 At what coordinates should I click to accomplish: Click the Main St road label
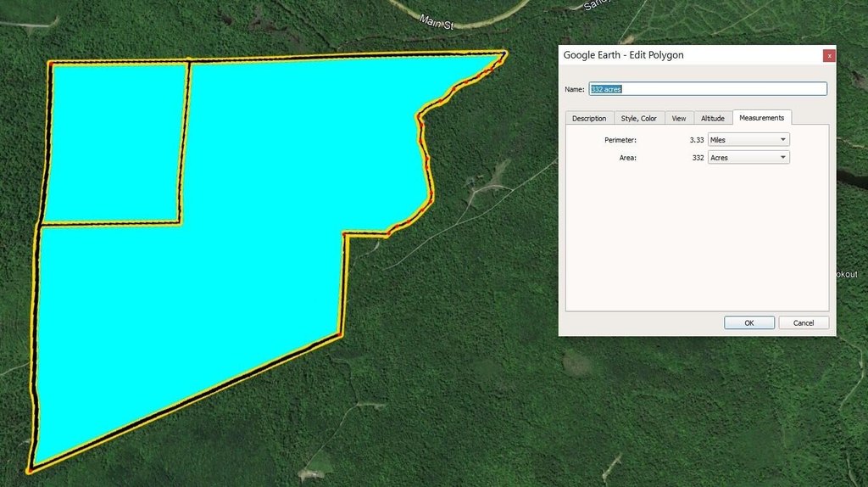[x=437, y=21]
